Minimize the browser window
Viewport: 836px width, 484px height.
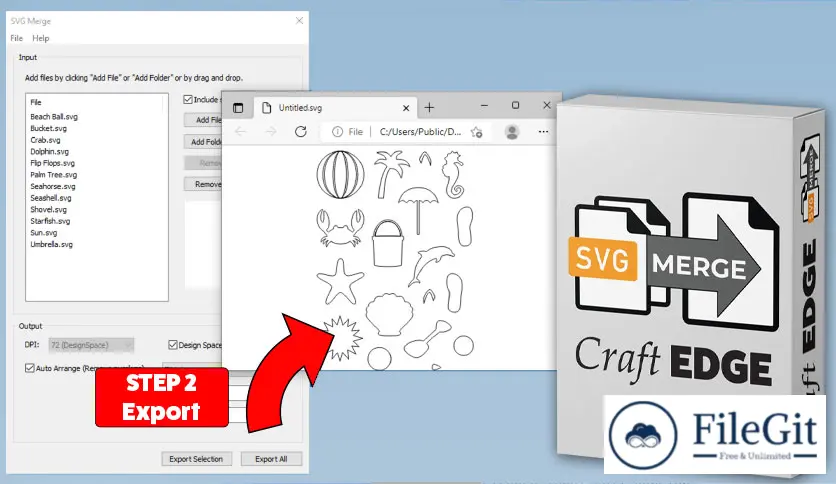click(484, 106)
